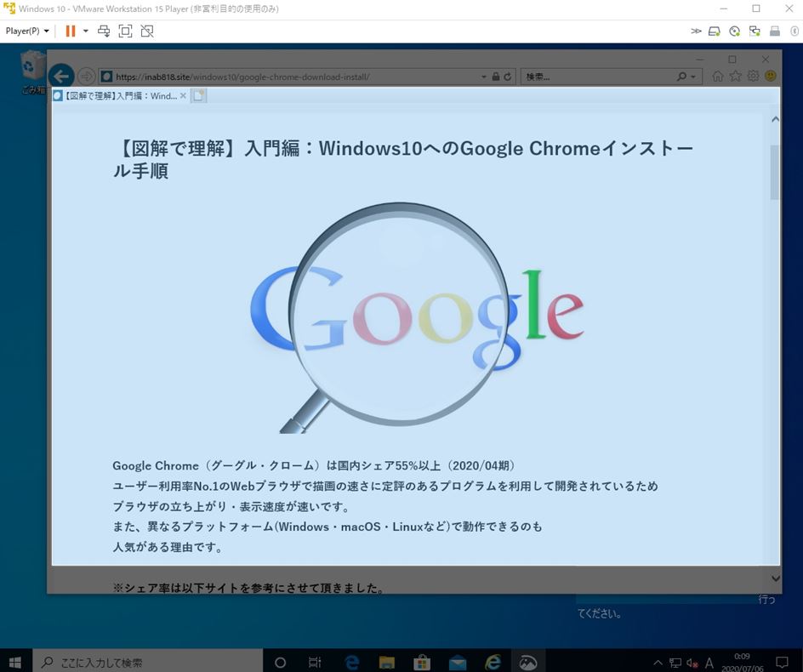Pause the virtual machine
Screen dimensions: 803x672
70,31
